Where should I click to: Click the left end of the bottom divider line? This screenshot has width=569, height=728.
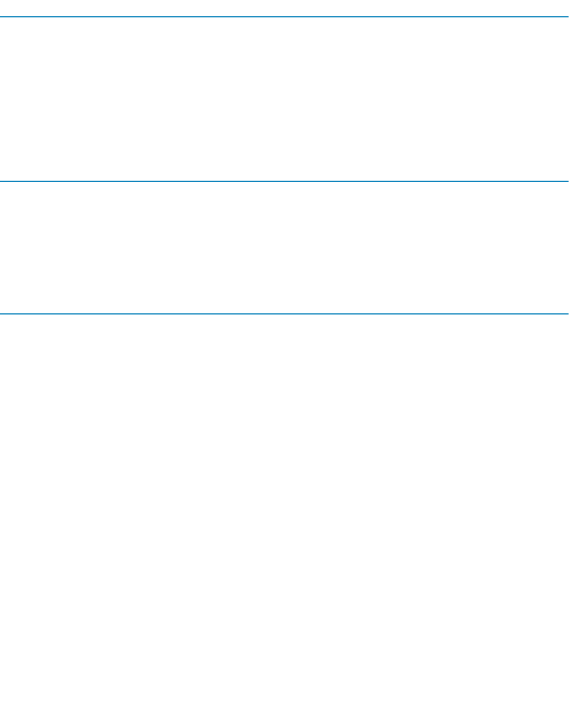(x=2, y=313)
